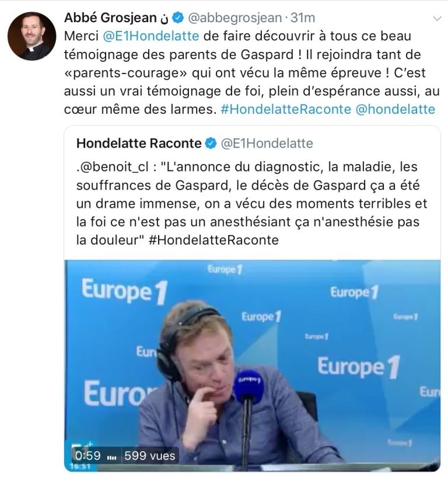The image size is (448, 478).
Task: Open the @E1Hondelatte mention in the tweet
Action: [x=151, y=36]
